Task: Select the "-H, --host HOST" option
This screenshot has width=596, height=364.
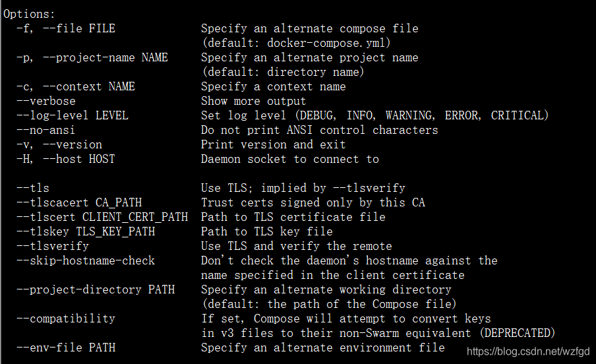Action: (66, 159)
